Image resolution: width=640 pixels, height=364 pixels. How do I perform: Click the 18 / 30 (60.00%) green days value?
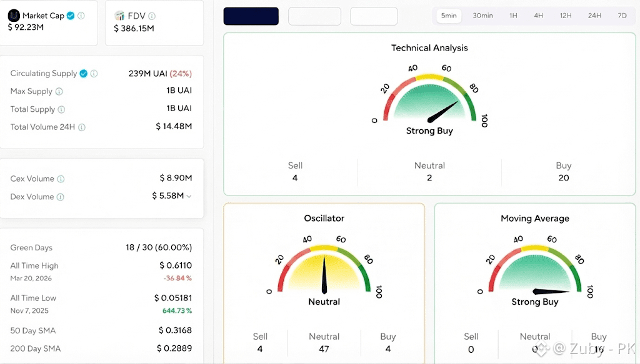(x=159, y=247)
